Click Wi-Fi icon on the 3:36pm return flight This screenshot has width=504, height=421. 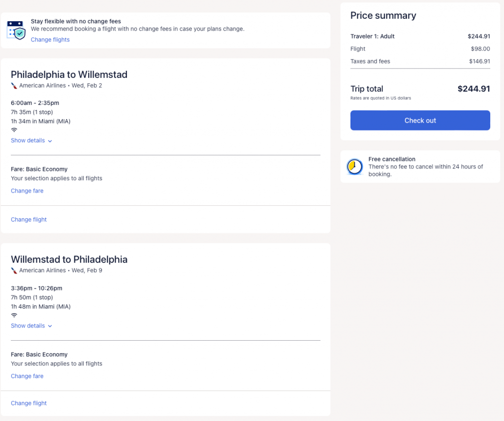coord(14,315)
